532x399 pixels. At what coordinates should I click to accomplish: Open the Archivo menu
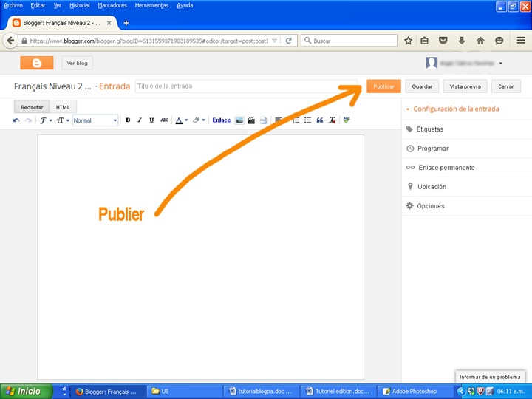[x=13, y=5]
